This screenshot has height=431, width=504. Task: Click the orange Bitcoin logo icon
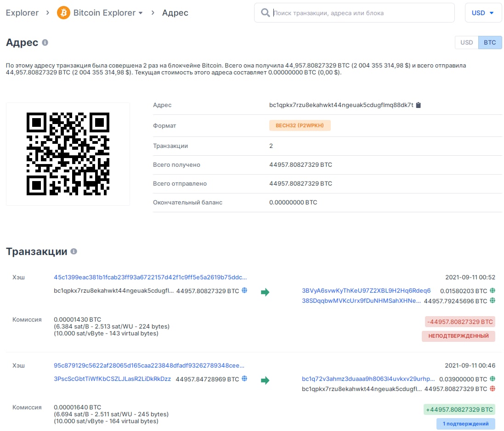[x=63, y=13]
